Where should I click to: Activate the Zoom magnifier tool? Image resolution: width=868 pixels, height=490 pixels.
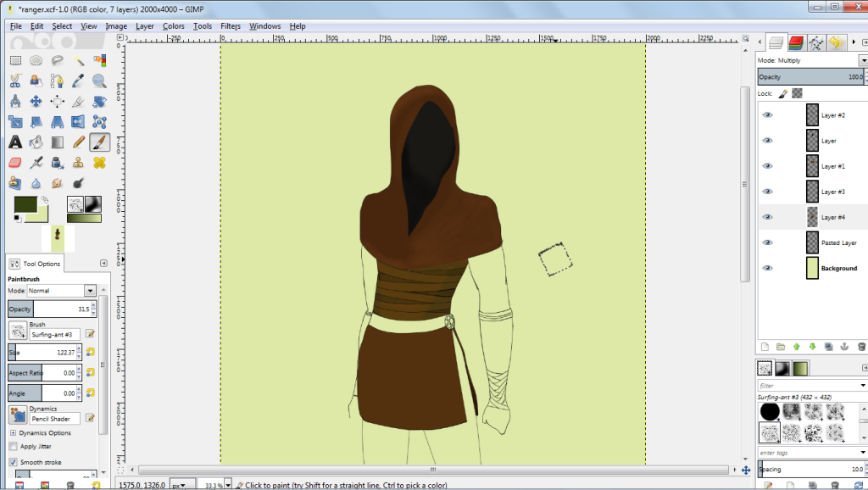coord(99,81)
